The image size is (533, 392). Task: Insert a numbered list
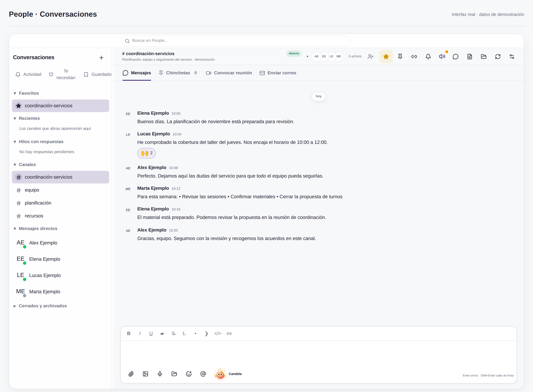[184, 334]
